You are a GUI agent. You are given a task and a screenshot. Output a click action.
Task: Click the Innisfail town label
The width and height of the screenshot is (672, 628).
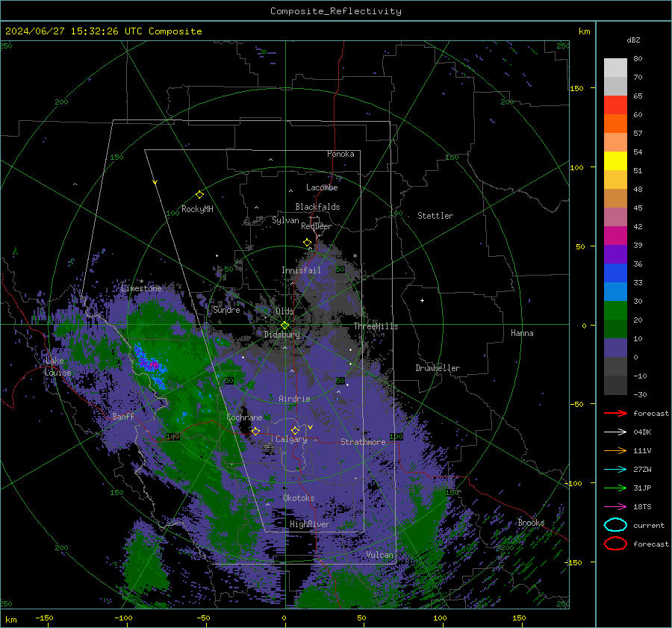pyautogui.click(x=302, y=270)
